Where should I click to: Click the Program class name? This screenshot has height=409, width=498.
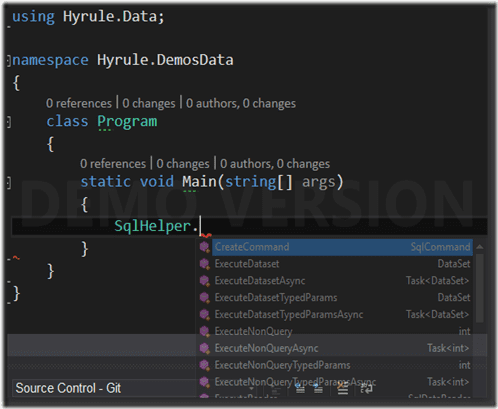(x=127, y=122)
